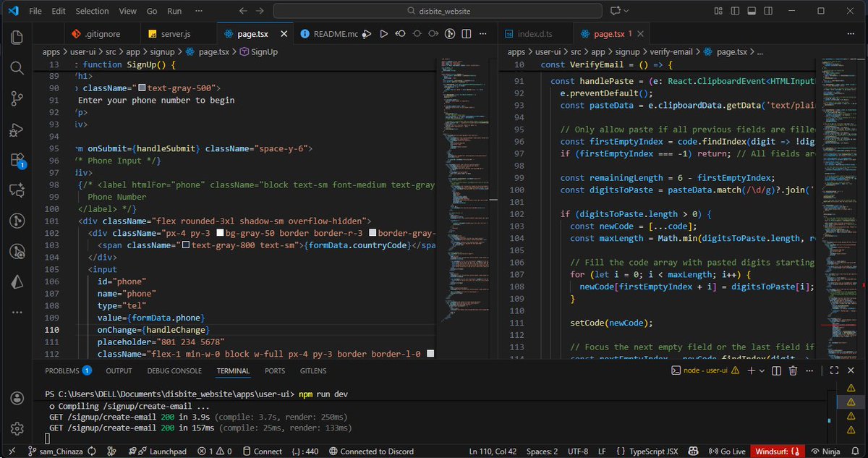The height and width of the screenshot is (458, 868).
Task: Expand the new terminal launch profile dropdown
Action: (762, 370)
